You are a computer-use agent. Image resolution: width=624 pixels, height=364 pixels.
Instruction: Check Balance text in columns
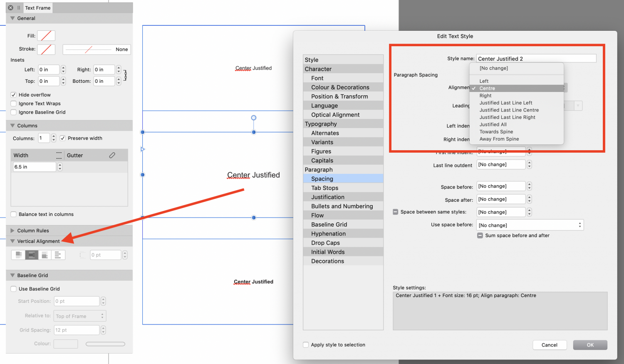(14, 214)
